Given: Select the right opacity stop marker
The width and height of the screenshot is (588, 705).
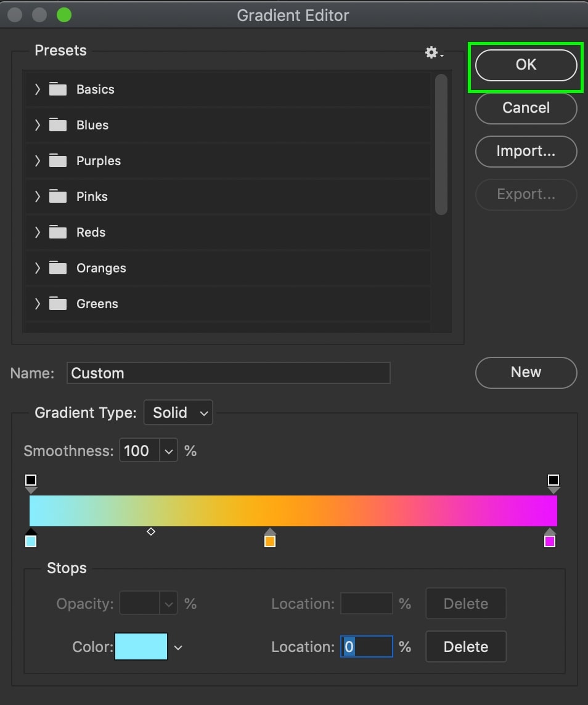Looking at the screenshot, I should coord(553,483).
